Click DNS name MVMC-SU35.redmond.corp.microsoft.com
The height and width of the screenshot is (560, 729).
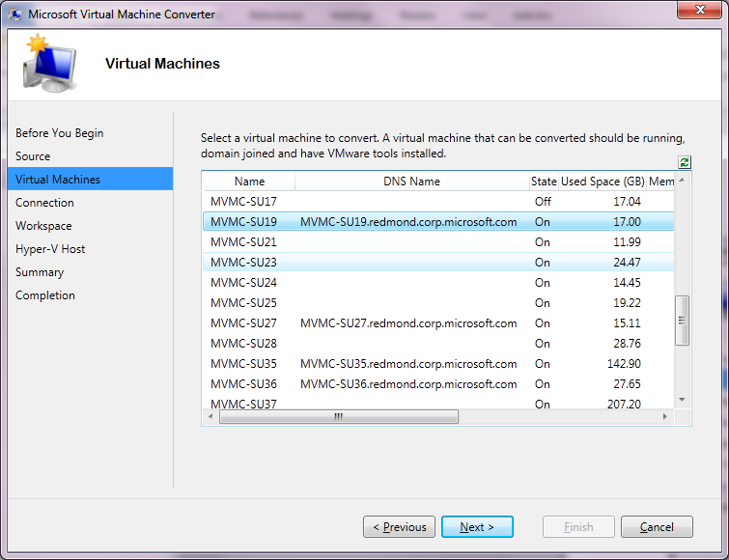408,364
